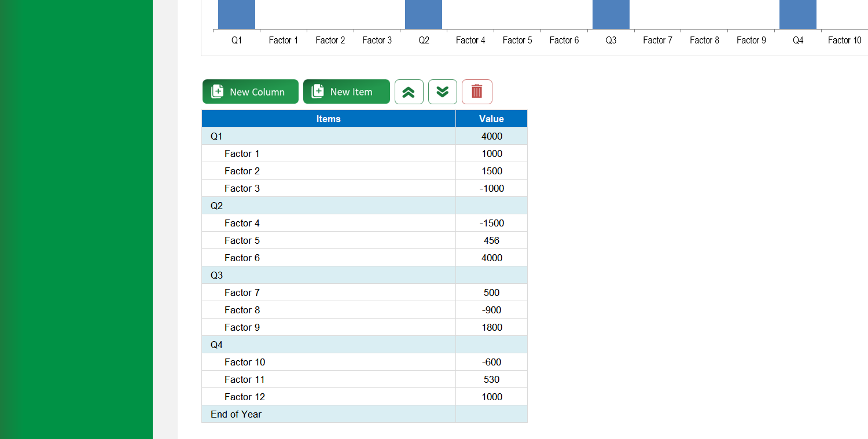Click the Q4 bar in the chart
Image resolution: width=868 pixels, height=439 pixels.
tap(798, 14)
